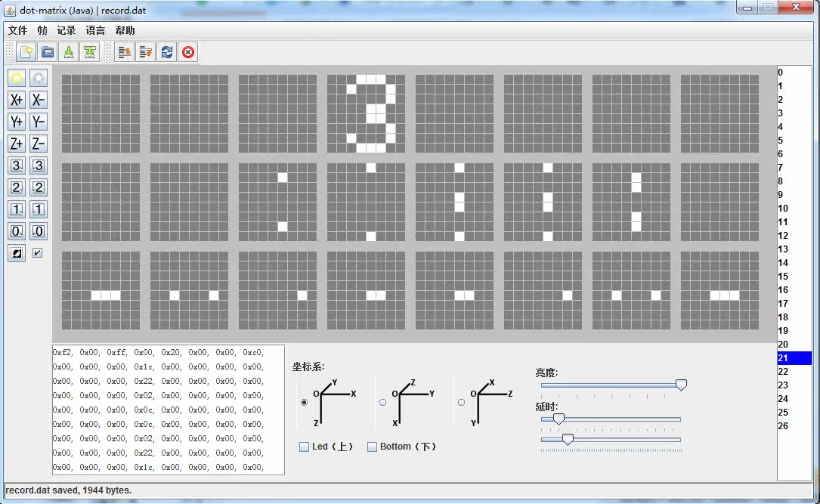This screenshot has height=504, width=820.
Task: Select frame 26 in the frame list
Action: coord(794,425)
